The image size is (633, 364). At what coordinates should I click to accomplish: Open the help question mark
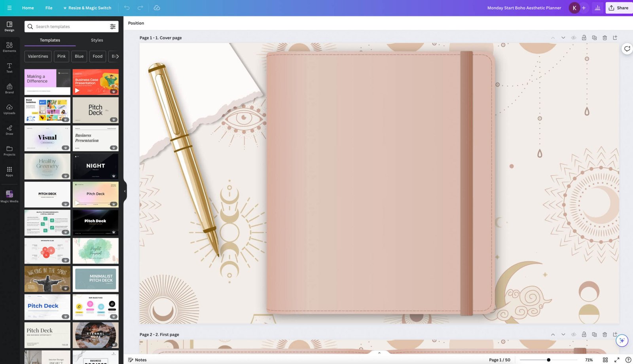point(628,360)
